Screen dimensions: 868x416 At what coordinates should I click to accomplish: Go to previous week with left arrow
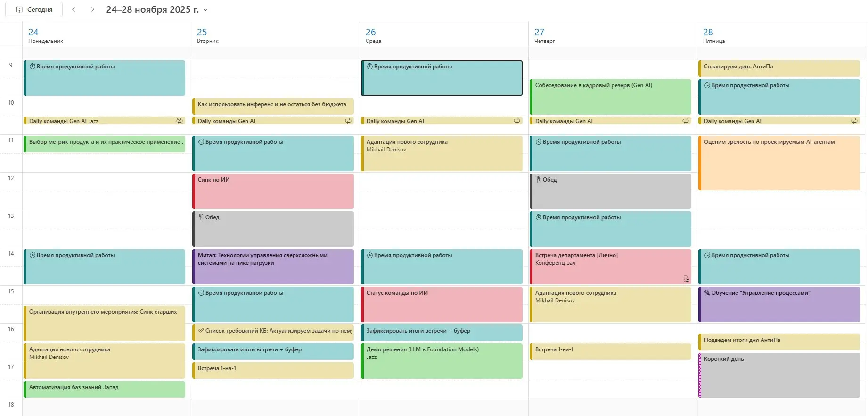pos(74,9)
